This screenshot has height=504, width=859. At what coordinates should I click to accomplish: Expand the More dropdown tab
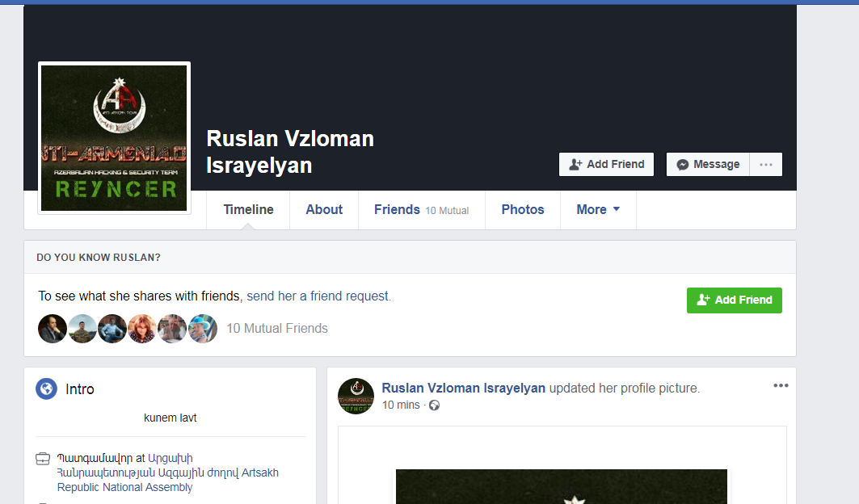coord(597,209)
